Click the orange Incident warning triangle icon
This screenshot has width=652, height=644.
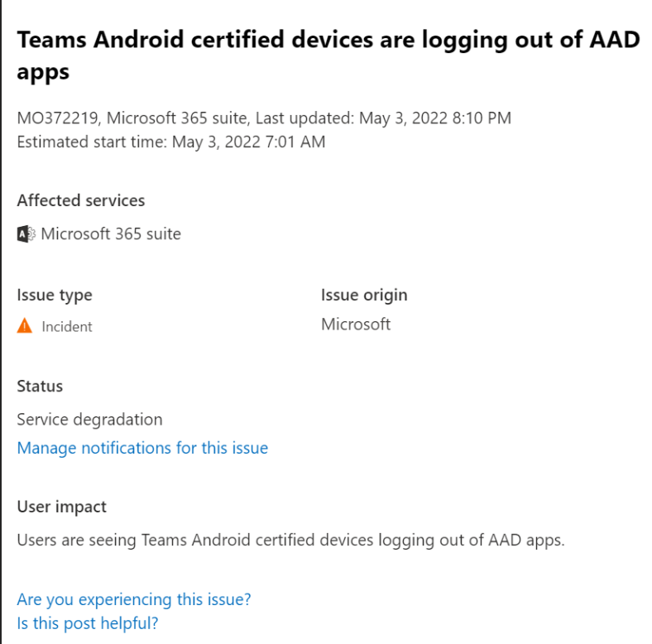[25, 326]
